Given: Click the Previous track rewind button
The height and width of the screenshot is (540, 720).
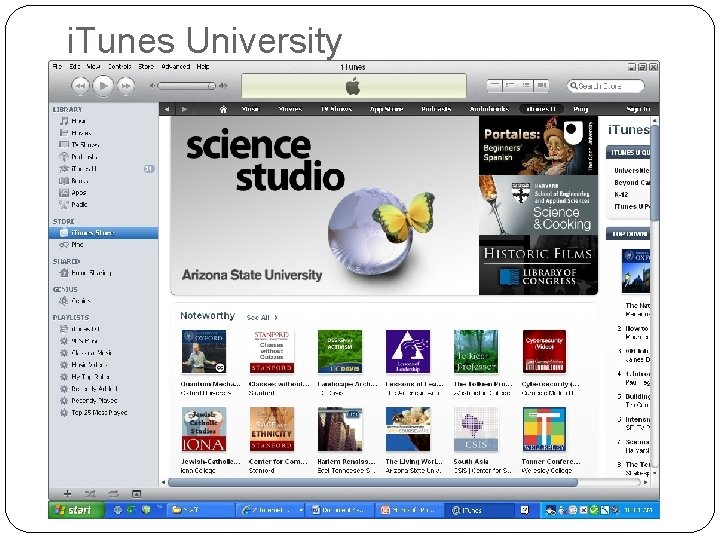Looking at the screenshot, I should pyautogui.click(x=80, y=86).
